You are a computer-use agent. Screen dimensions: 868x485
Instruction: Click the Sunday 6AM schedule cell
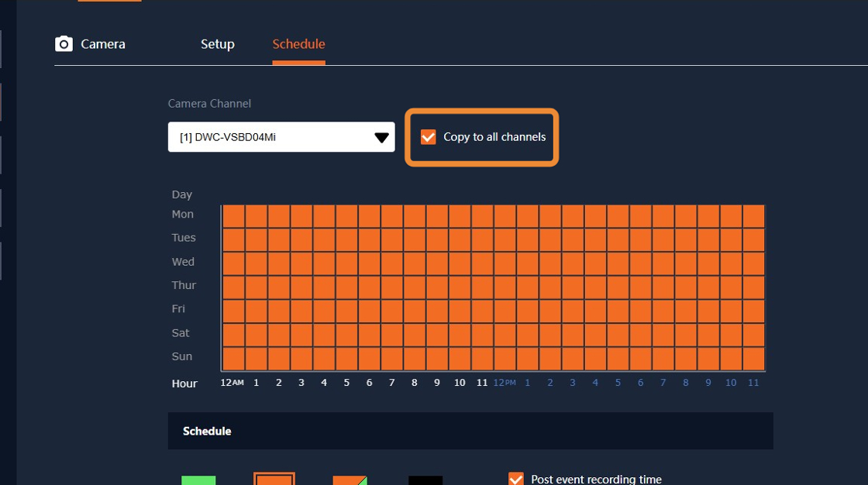(x=369, y=359)
